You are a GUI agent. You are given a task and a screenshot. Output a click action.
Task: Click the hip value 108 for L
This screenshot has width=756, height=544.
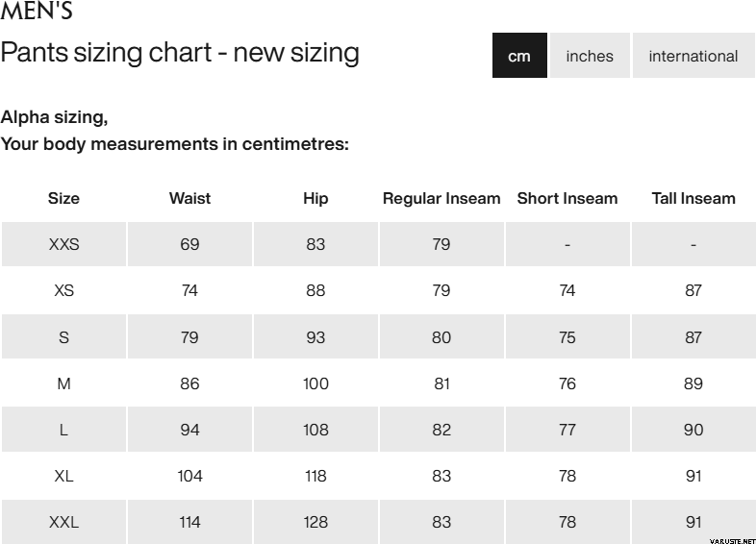coord(315,430)
